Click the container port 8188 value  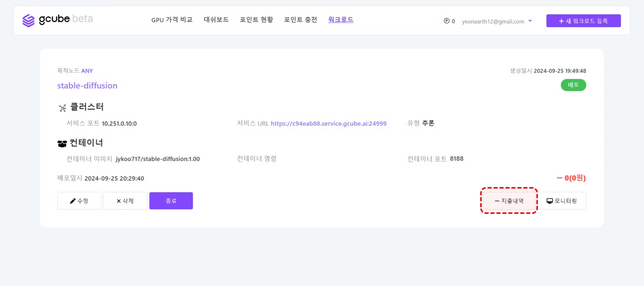(x=457, y=159)
